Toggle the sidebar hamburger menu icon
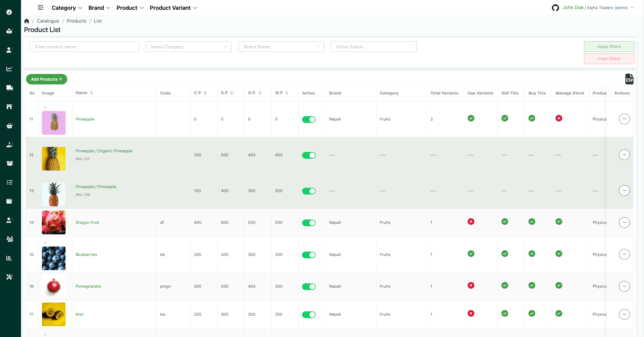644x337 pixels. point(41,8)
